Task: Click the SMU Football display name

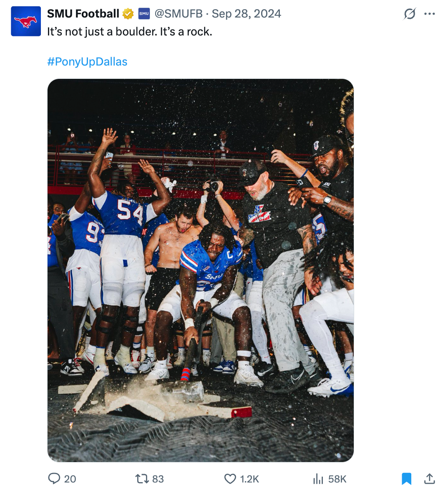Action: [83, 14]
